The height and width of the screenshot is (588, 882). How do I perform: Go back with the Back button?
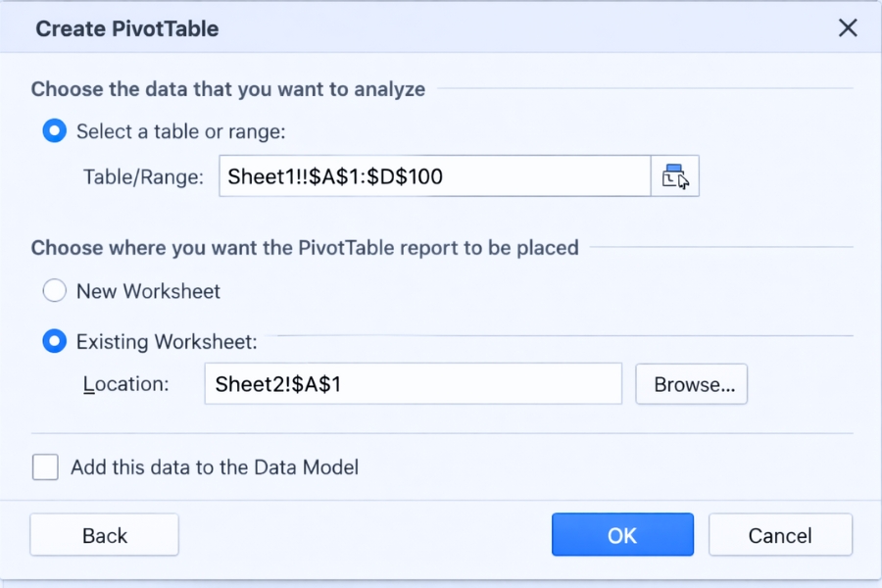click(104, 534)
